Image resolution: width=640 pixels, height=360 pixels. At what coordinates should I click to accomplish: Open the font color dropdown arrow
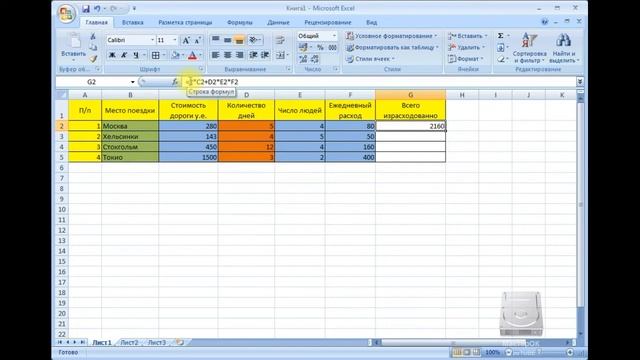[x=200, y=55]
